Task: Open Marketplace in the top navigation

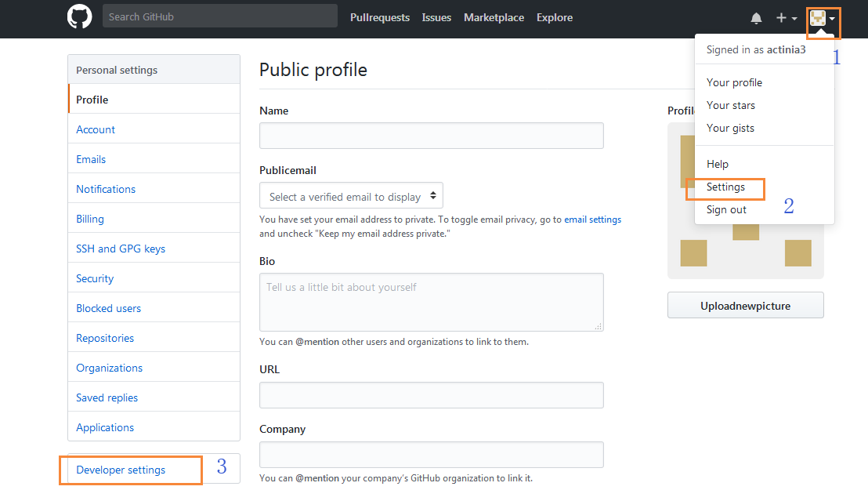Action: pos(494,17)
